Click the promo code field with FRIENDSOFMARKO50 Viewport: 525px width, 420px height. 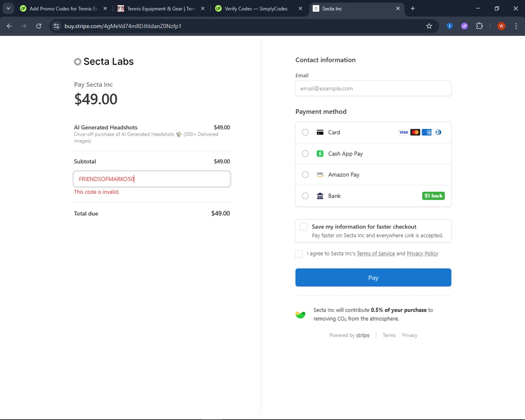[x=152, y=179]
